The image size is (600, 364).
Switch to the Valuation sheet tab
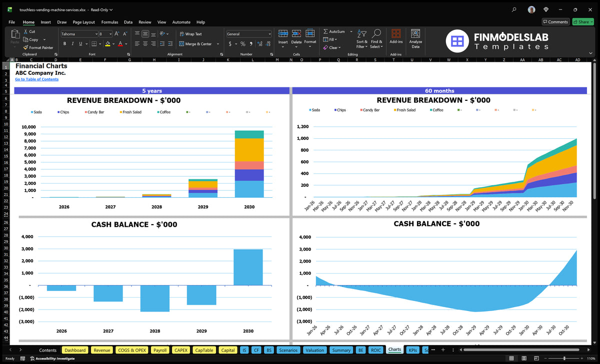pyautogui.click(x=314, y=350)
